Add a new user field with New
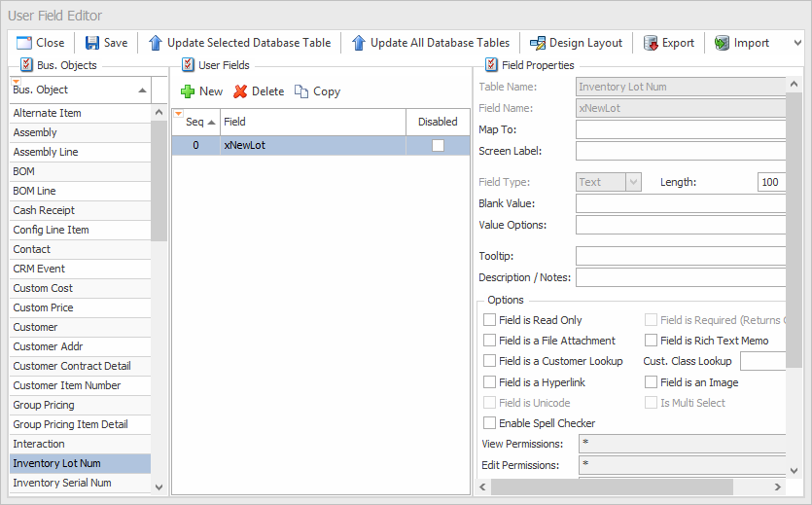The height and width of the screenshot is (505, 812). click(201, 91)
